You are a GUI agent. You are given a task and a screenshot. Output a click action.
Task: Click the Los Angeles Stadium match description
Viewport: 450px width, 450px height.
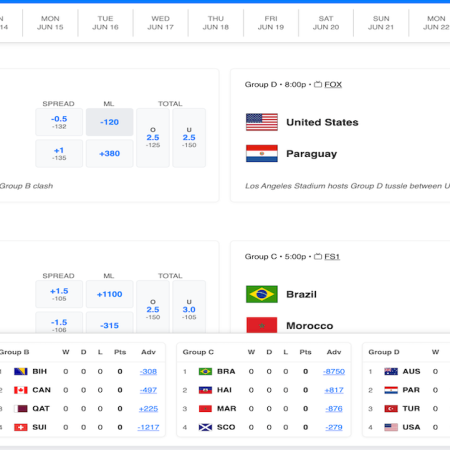tap(347, 186)
